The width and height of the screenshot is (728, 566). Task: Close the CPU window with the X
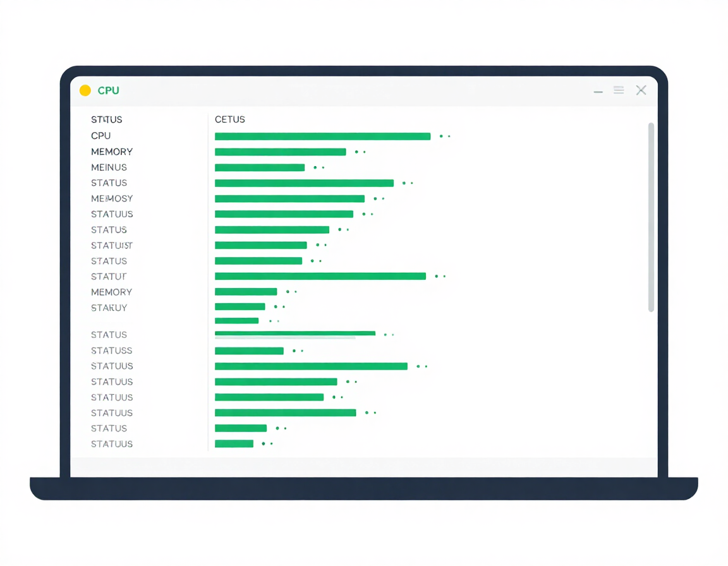641,90
